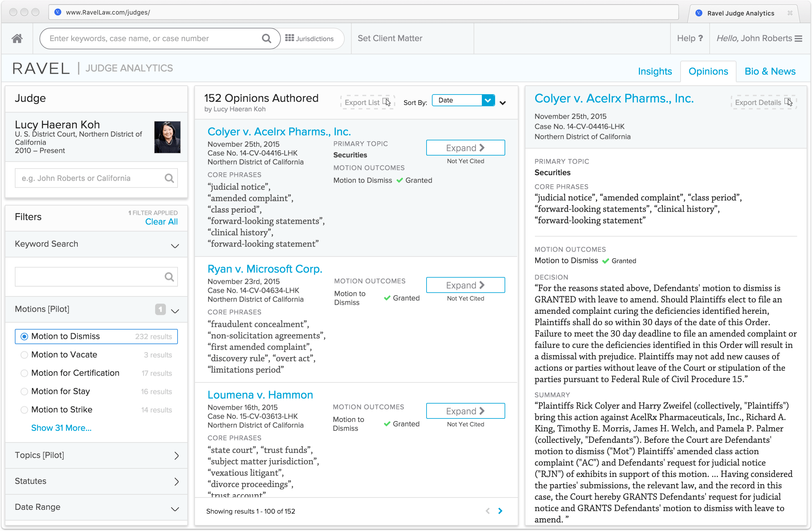Go to next results page arrow
The image size is (812, 531).
point(500,511)
